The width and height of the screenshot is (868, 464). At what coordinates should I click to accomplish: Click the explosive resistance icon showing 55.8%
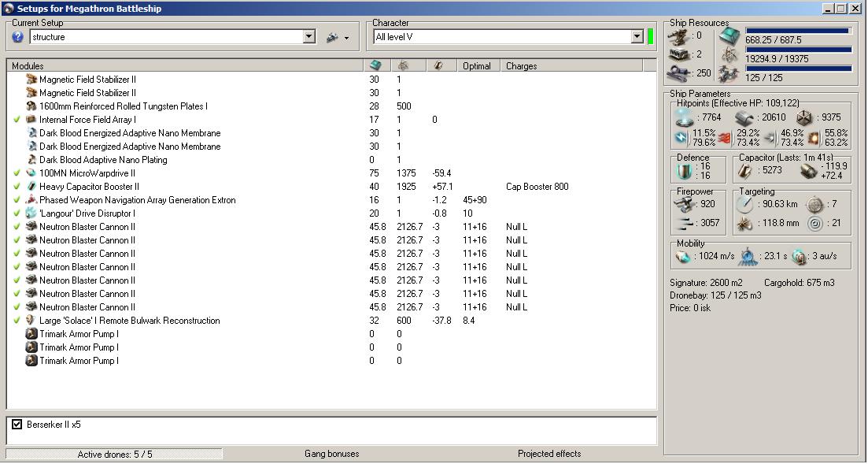(x=814, y=138)
